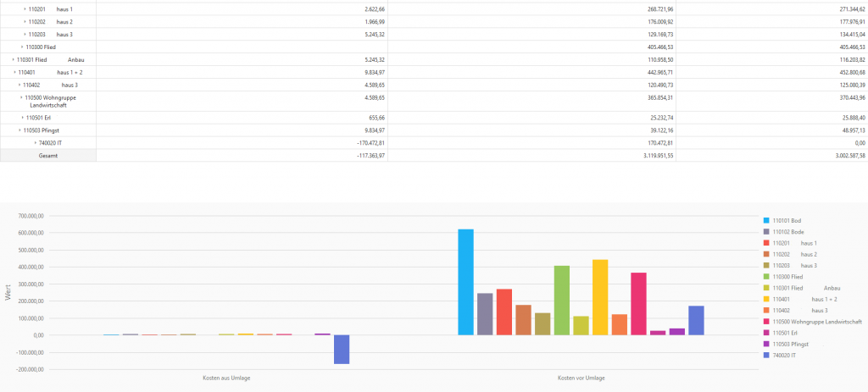Select the cell showing -170.472,81
The image size is (868, 392).
[366, 142]
